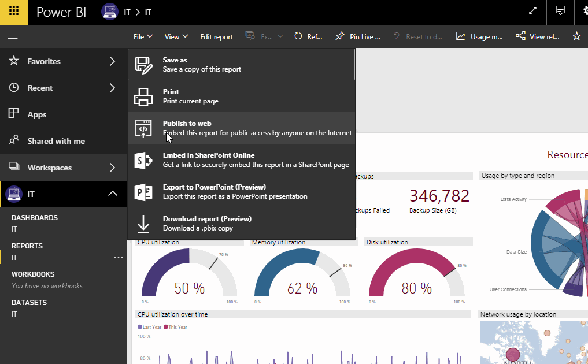Click the purple Last Year legend marker

(x=140, y=327)
